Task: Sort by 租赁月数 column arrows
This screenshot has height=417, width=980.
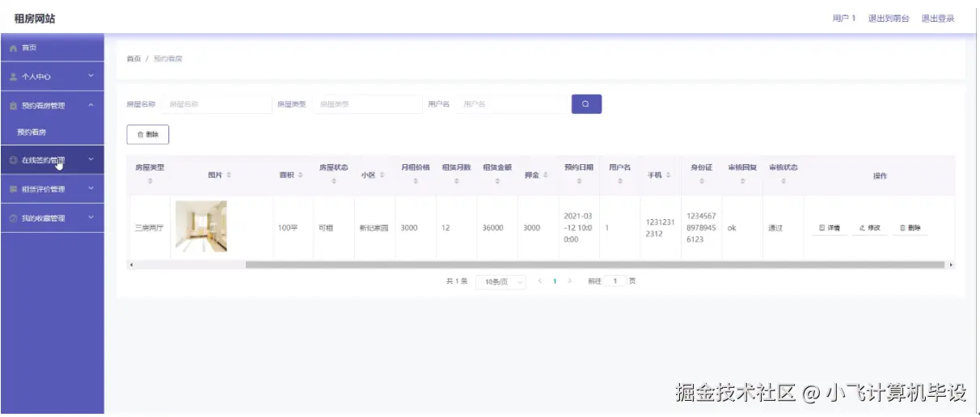Action: (x=456, y=182)
